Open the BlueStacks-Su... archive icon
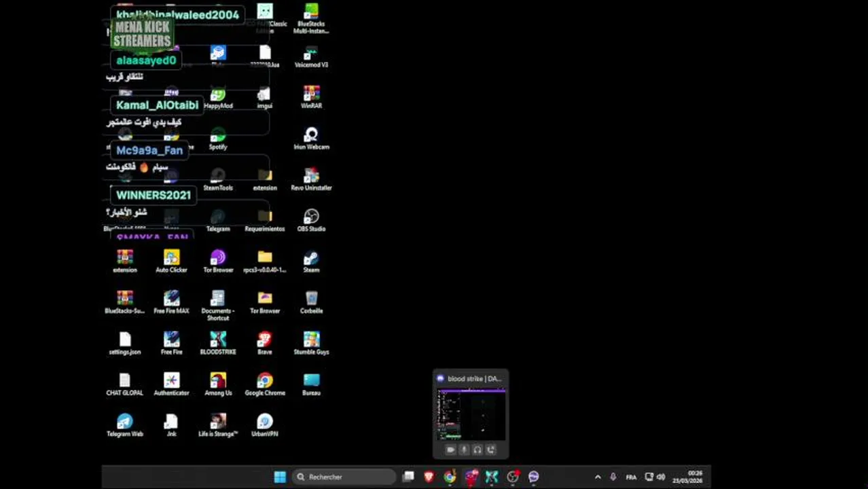Image resolution: width=868 pixels, height=489 pixels. [125, 302]
